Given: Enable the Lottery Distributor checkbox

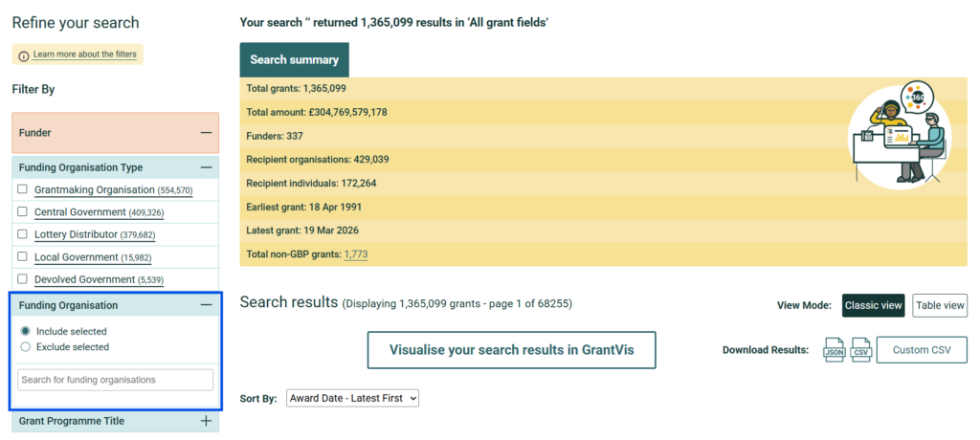Looking at the screenshot, I should tap(23, 234).
